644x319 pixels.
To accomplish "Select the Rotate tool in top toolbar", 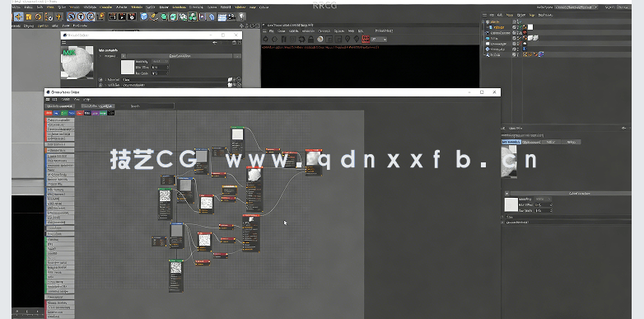I will click(x=38, y=16).
